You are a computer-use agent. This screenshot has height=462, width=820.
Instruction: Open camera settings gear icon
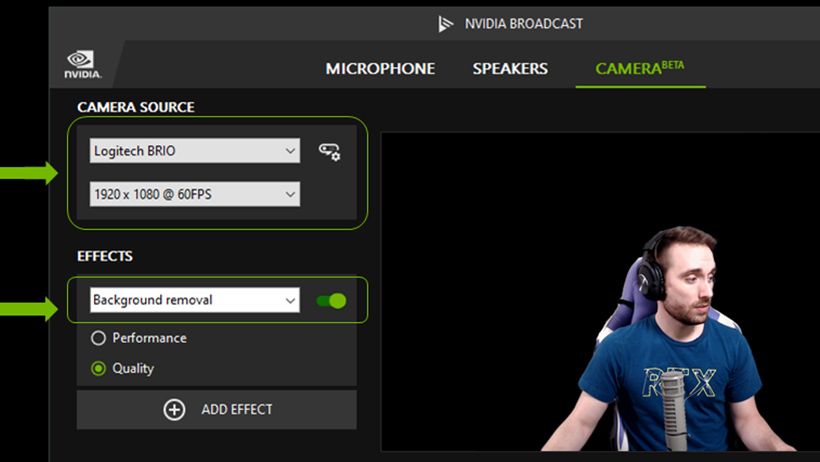coord(329,152)
